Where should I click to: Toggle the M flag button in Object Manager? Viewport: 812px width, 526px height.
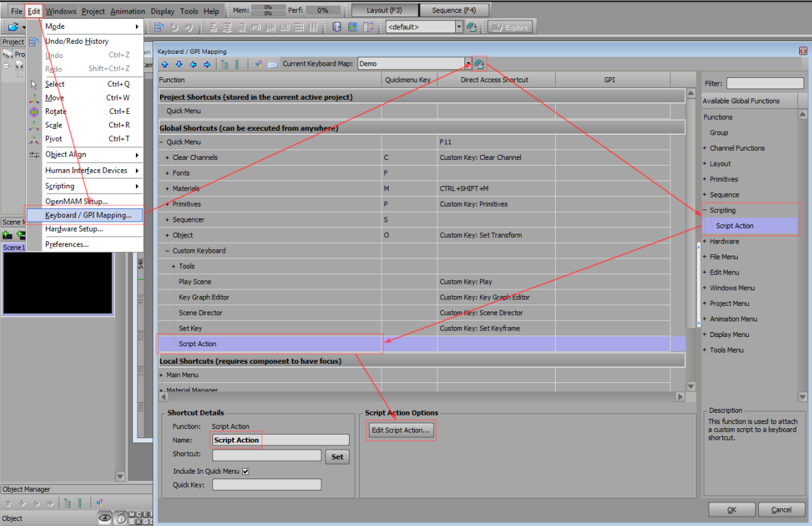[x=132, y=514]
